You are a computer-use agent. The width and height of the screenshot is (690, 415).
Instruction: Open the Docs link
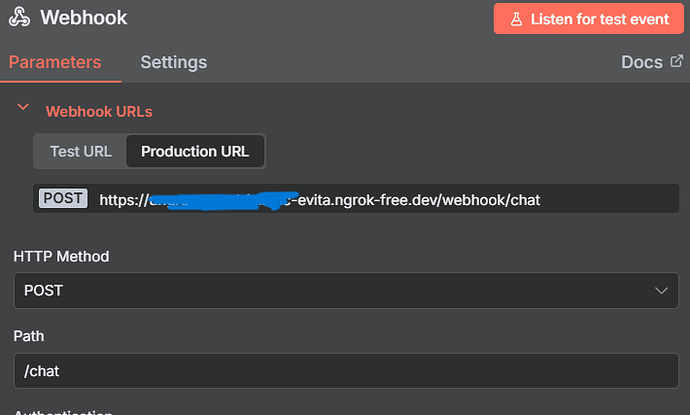pyautogui.click(x=641, y=62)
